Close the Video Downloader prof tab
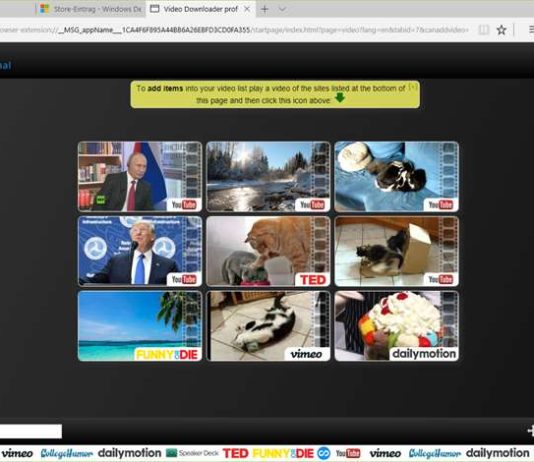The width and height of the screenshot is (534, 462). click(x=247, y=9)
